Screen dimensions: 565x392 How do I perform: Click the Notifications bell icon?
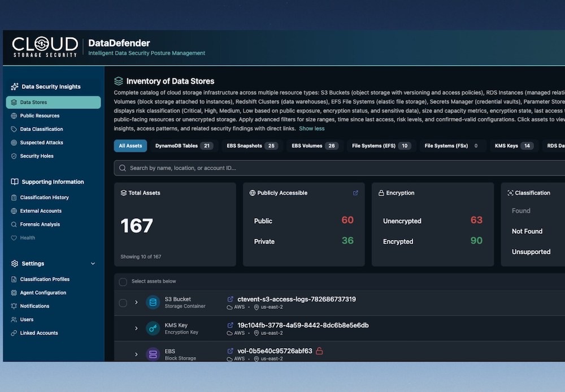(14, 306)
